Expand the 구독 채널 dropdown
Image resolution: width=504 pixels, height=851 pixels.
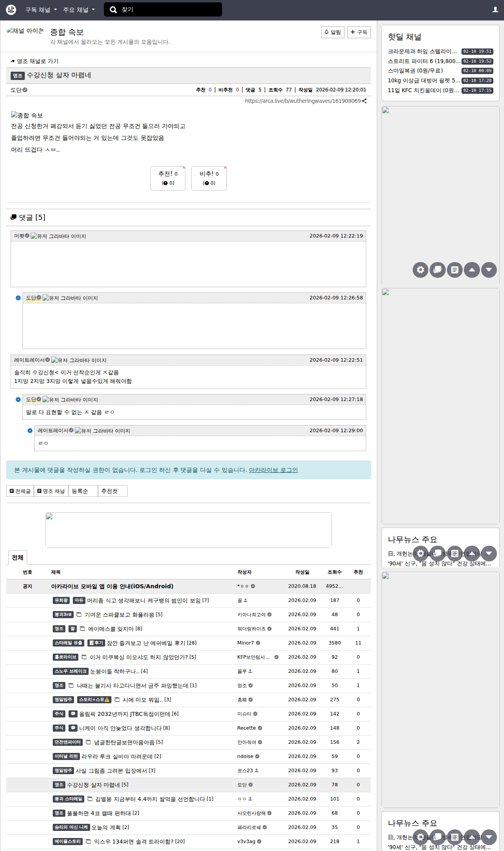point(41,10)
